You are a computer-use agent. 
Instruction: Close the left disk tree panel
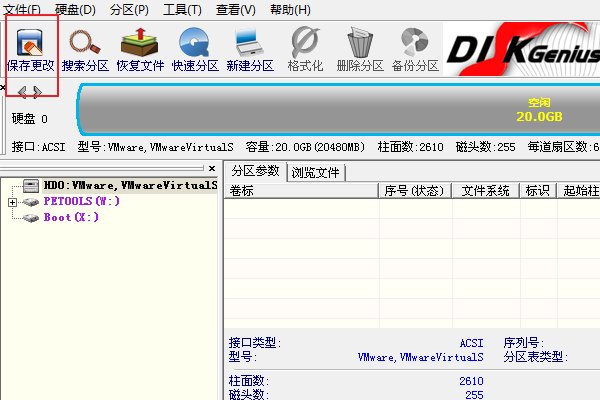(212, 168)
